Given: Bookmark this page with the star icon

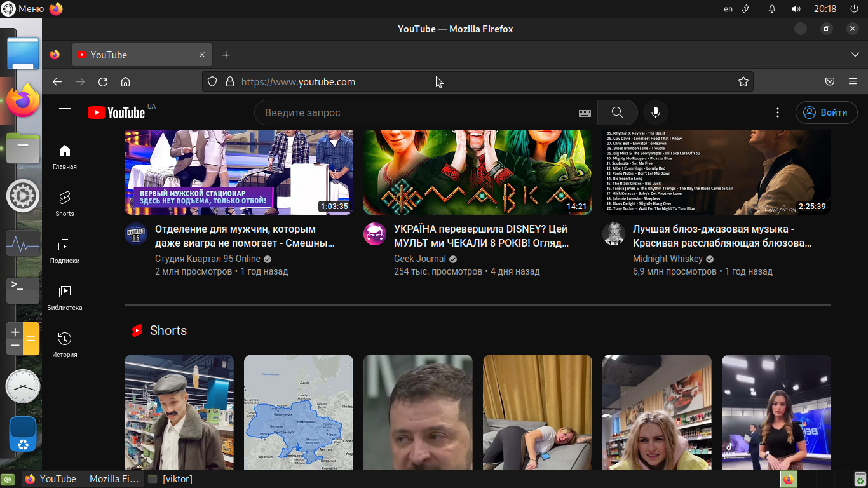Looking at the screenshot, I should point(743,81).
